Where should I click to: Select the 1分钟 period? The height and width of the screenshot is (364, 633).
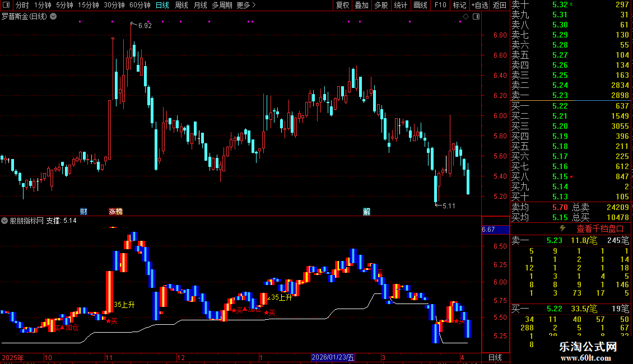click(43, 5)
